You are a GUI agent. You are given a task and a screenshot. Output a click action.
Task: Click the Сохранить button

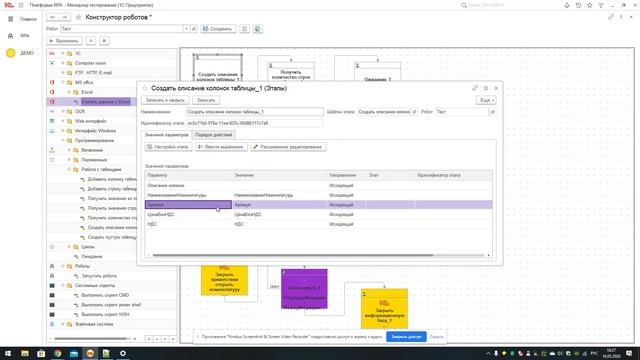[x=218, y=29]
